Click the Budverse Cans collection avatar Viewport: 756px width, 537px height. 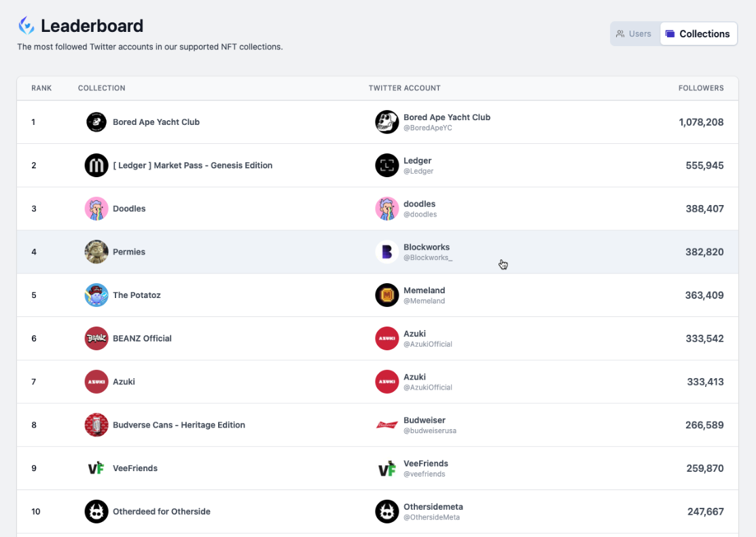pyautogui.click(x=96, y=425)
